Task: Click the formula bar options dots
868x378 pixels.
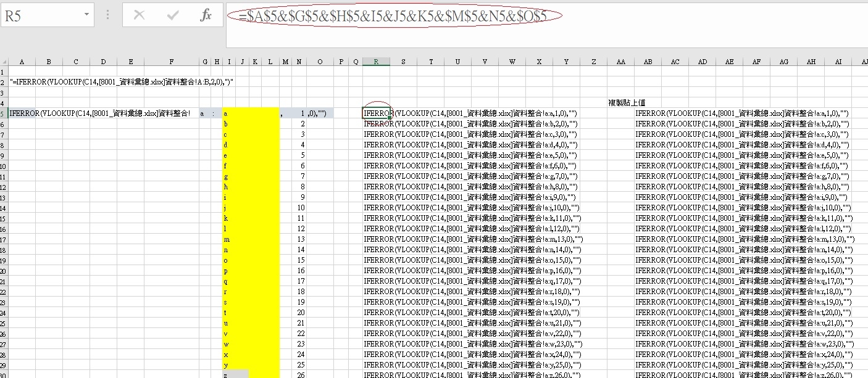Action: click(x=109, y=15)
